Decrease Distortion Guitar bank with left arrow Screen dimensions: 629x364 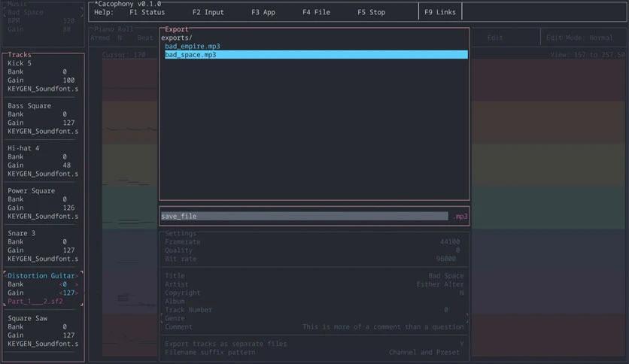[x=61, y=284]
